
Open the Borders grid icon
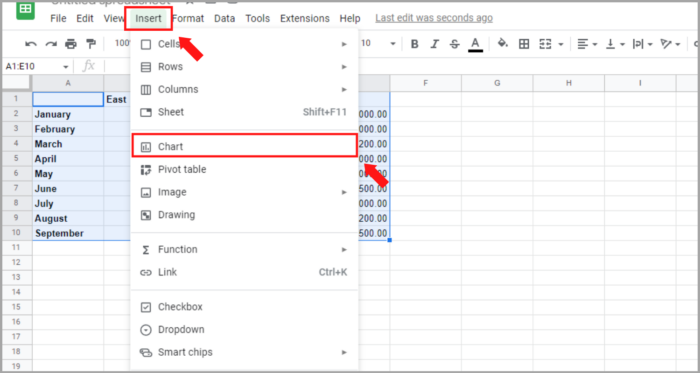point(524,44)
